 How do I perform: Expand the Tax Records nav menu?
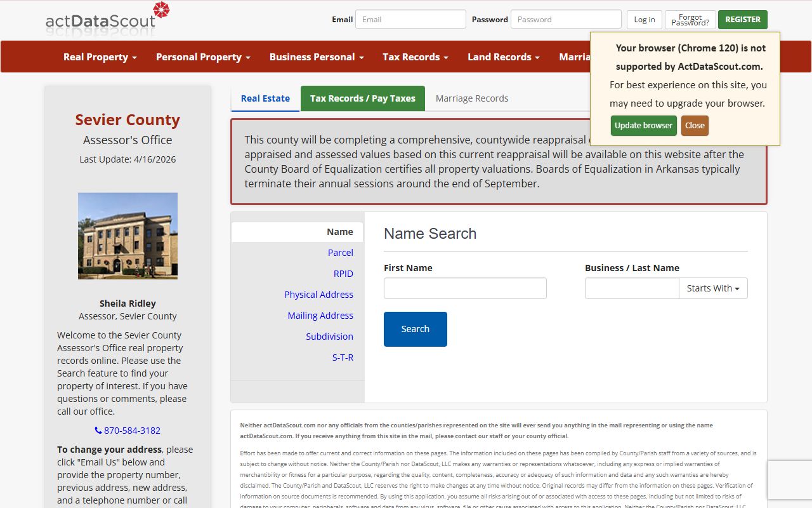pyautogui.click(x=416, y=57)
